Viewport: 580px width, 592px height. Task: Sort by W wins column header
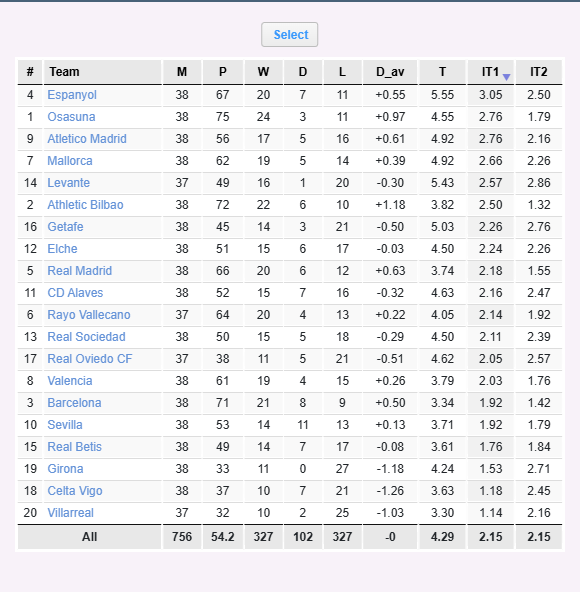pyautogui.click(x=264, y=72)
